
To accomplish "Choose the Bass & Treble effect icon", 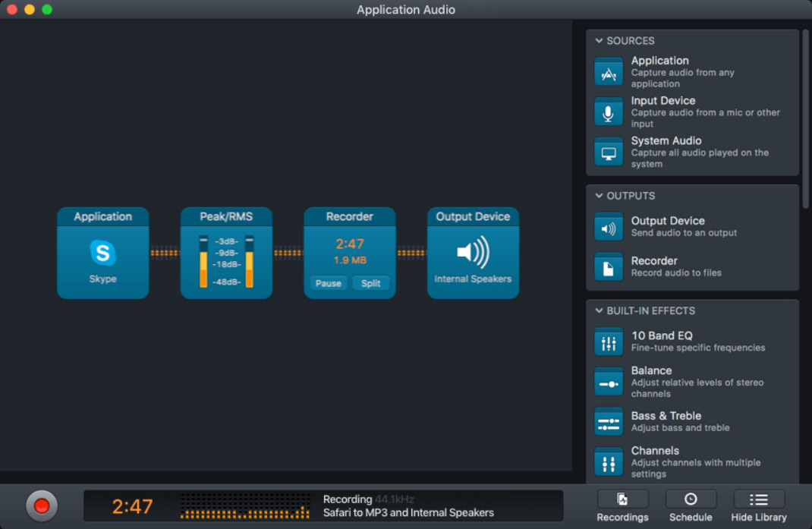I will coord(609,422).
